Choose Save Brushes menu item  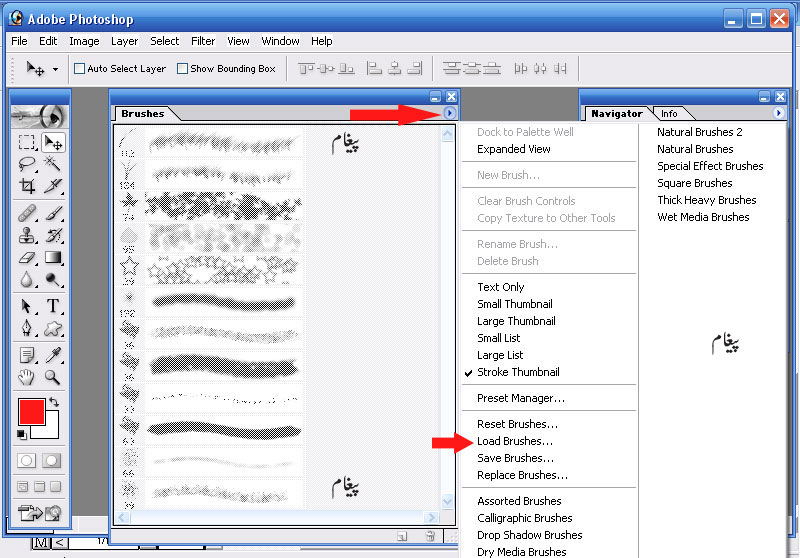click(515, 458)
